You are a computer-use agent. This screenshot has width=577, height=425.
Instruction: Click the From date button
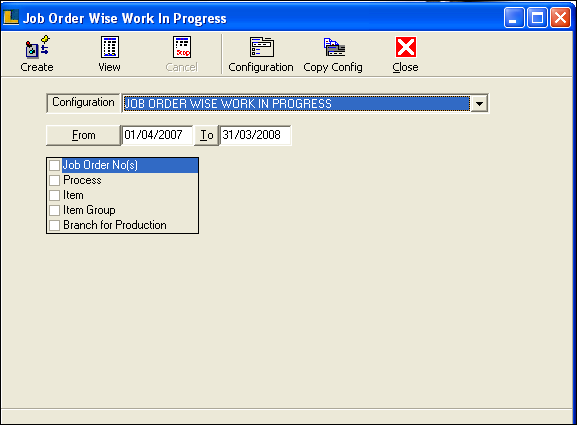coord(83,135)
